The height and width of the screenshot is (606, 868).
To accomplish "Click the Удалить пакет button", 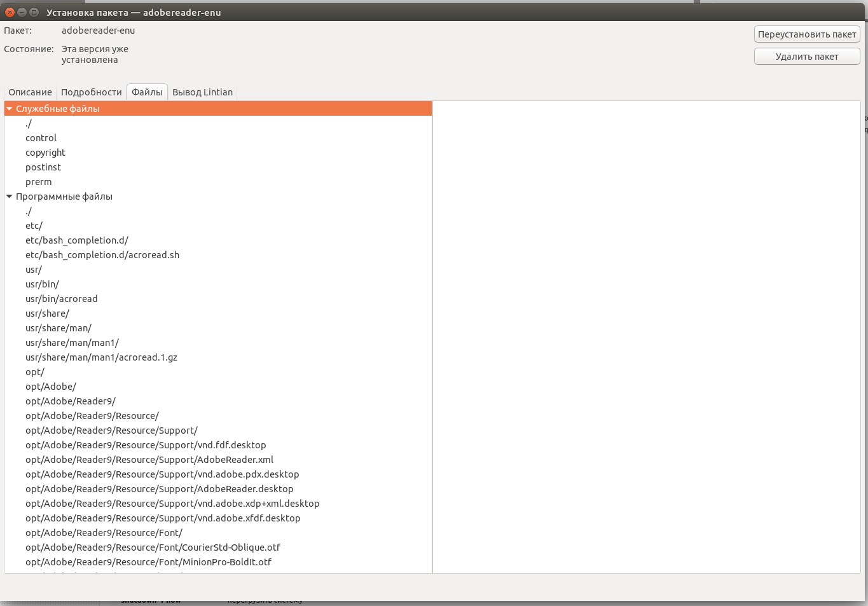I will pos(807,57).
